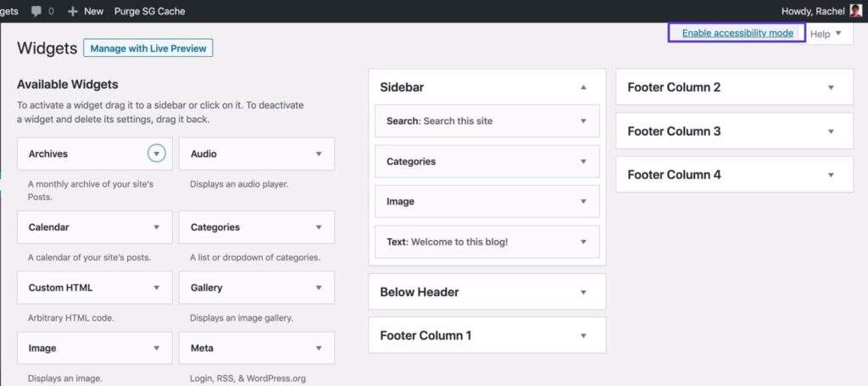Image resolution: width=868 pixels, height=386 pixels.
Task: Expand the Audio available widget
Action: pos(319,154)
